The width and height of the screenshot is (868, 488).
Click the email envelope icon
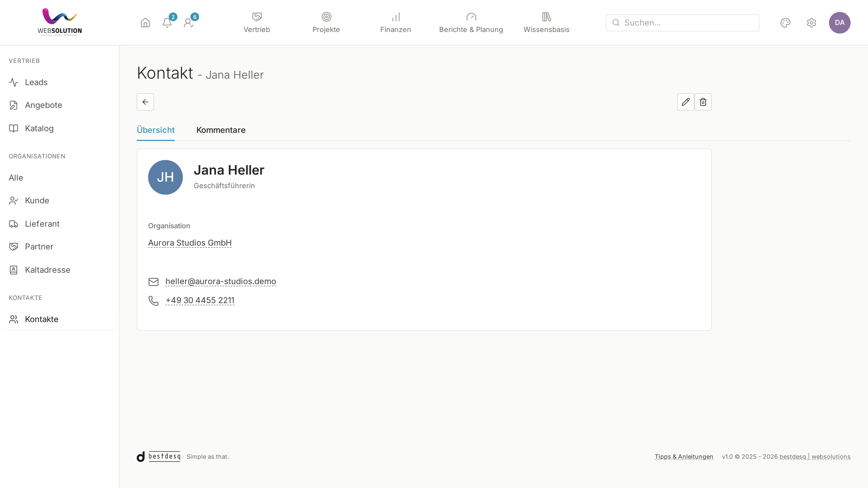point(153,282)
